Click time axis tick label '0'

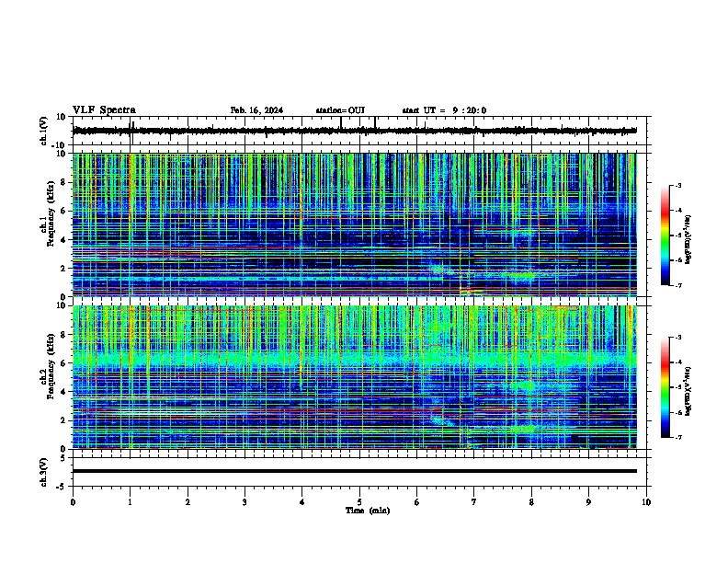tap(73, 502)
